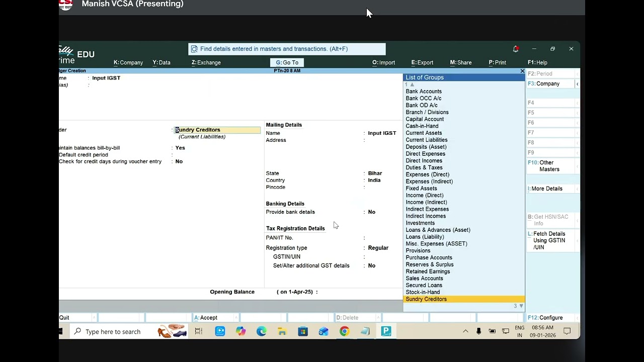Open File Explorer from the taskbar
This screenshot has width=644, height=362.
282,331
